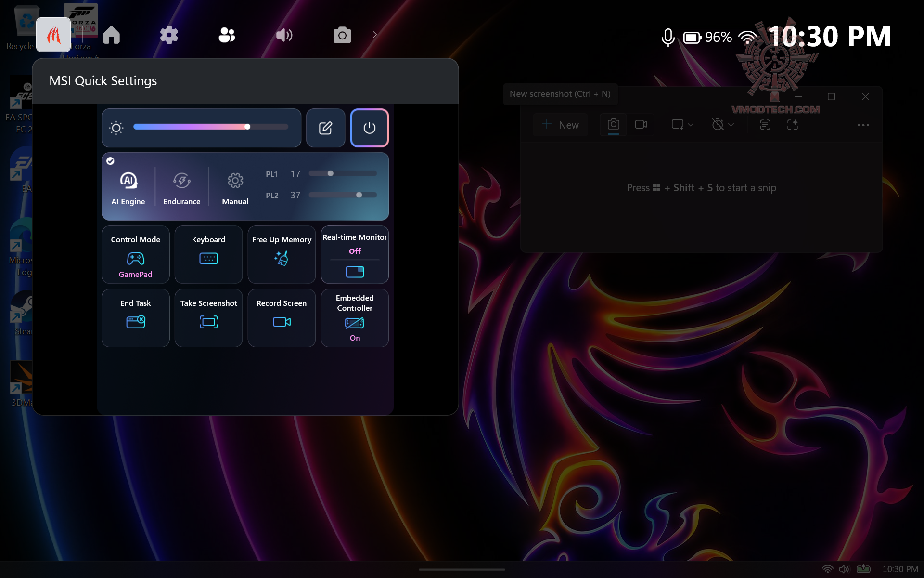Screen dimensions: 924x578
Task: Switch Control Mode from GamePad
Action: [x=136, y=255]
